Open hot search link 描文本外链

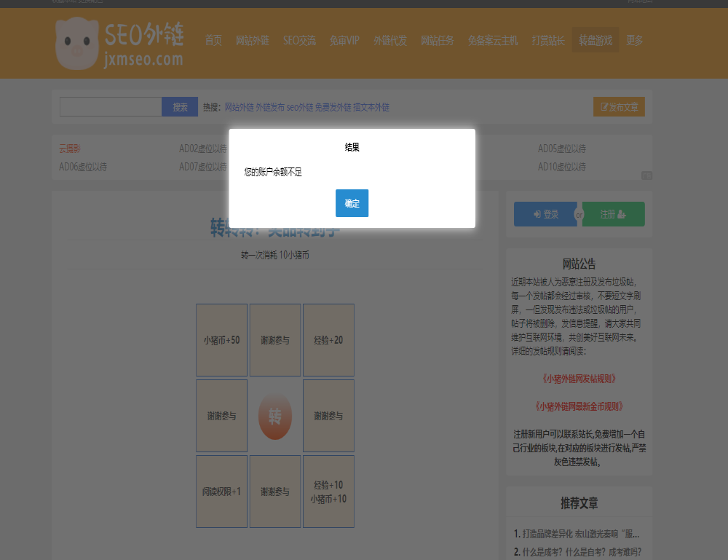click(371, 107)
